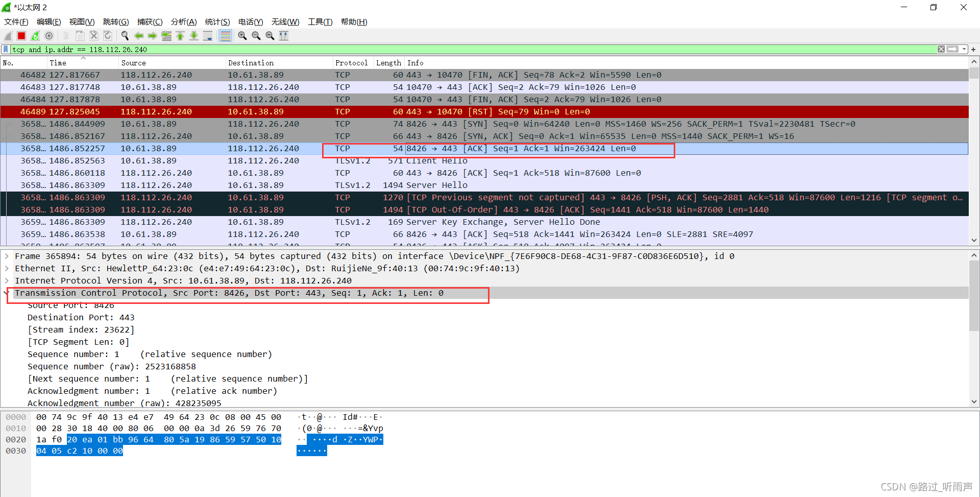Stop the running packet capture

(x=21, y=36)
